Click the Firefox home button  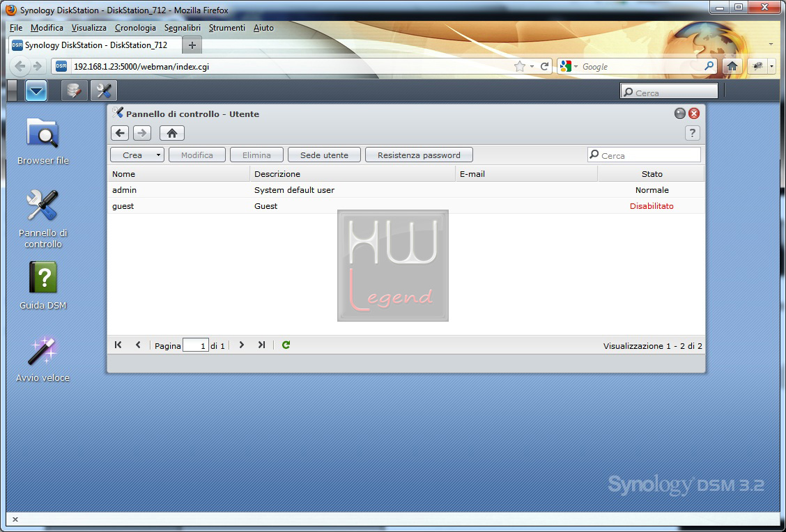click(x=732, y=66)
